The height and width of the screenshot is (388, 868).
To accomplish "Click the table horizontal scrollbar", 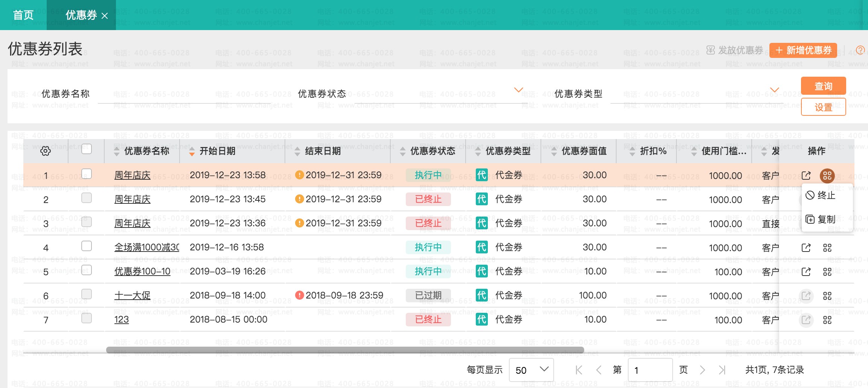I will tap(345, 350).
